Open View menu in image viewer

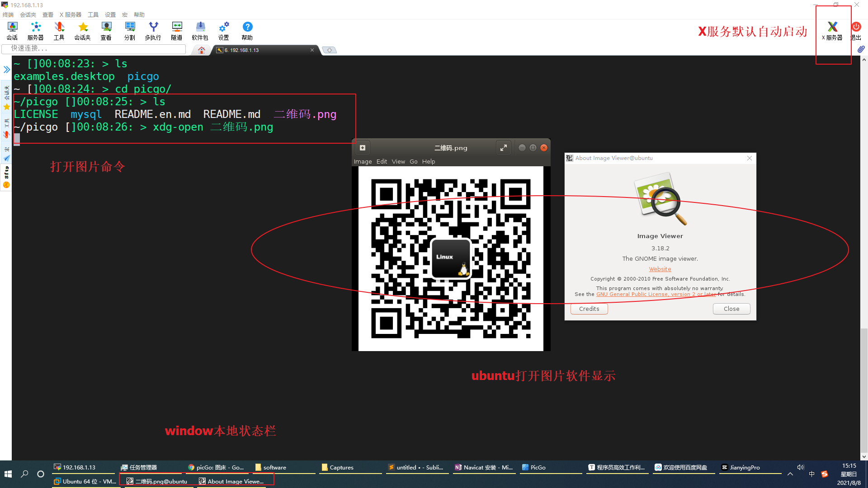398,161
